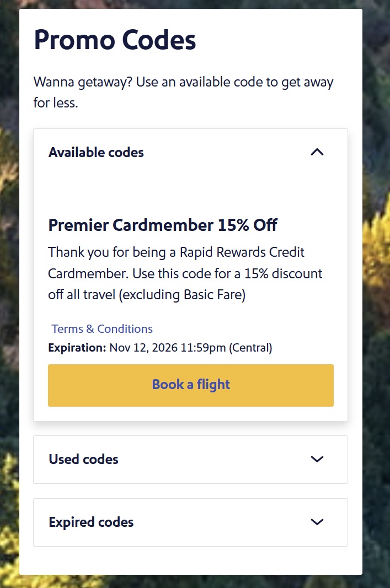Click the yellow Book a flight bar

(x=191, y=385)
